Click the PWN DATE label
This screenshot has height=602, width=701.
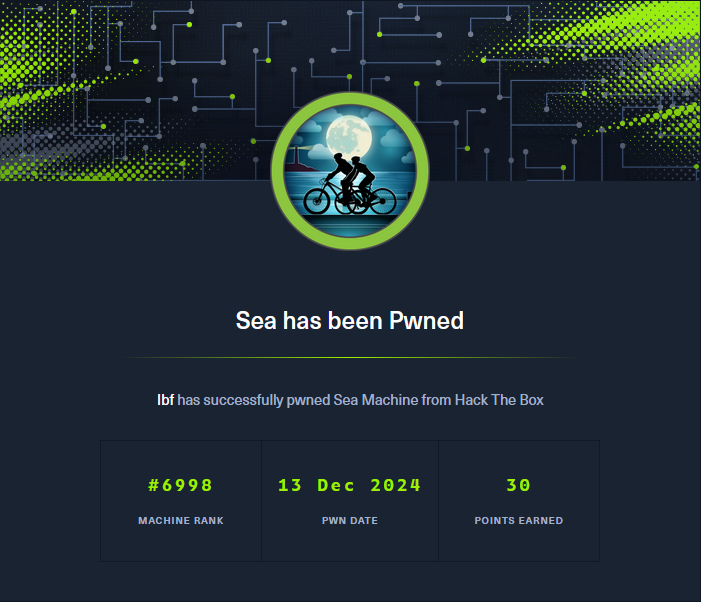(350, 521)
